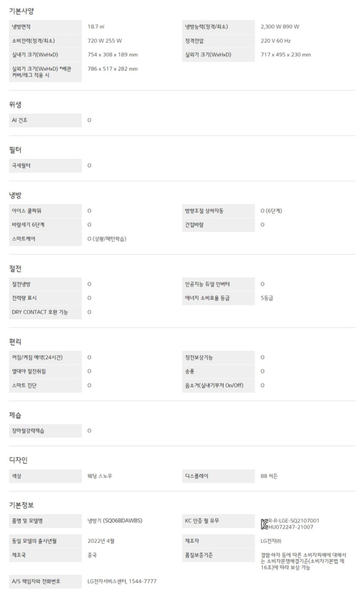Select the DRY CONTACT 호환 기능 label
The image size is (364, 589).
tap(40, 312)
